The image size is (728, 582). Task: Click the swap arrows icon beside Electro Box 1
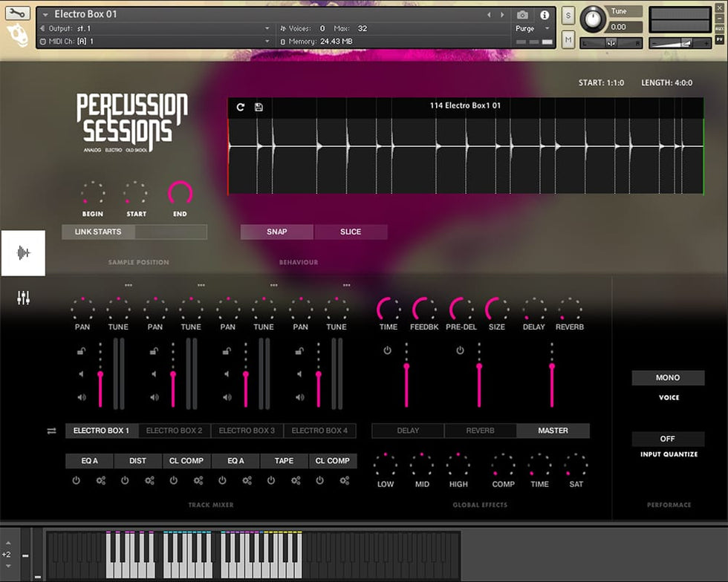click(x=51, y=431)
